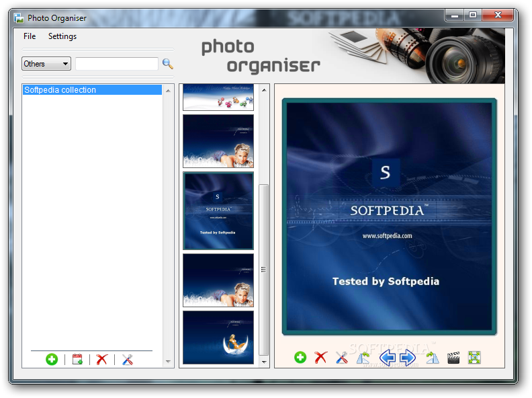Open the Settings menu
Image resolution: width=532 pixels, height=398 pixels.
click(x=62, y=36)
